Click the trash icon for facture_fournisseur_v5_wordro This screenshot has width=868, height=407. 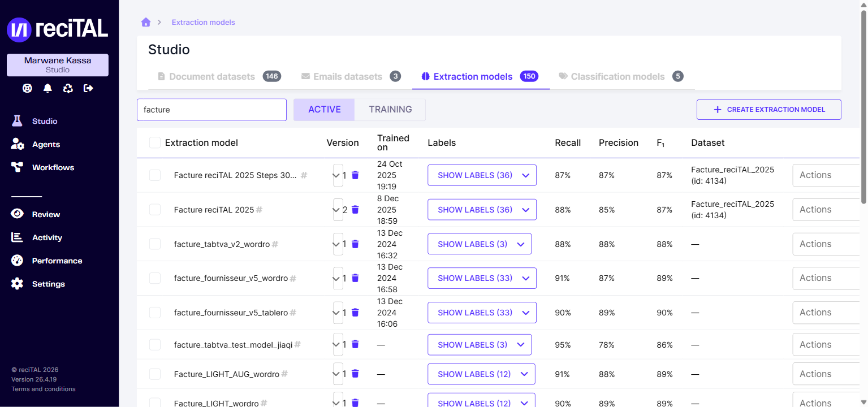click(x=355, y=278)
